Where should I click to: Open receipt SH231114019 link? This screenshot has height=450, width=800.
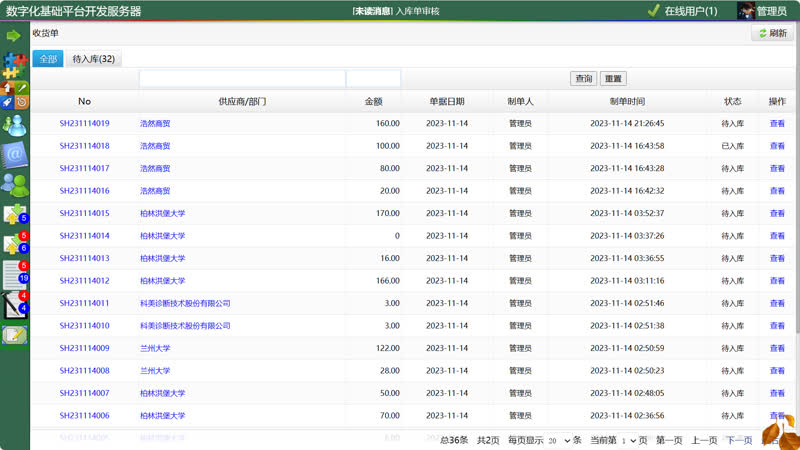[x=84, y=124]
